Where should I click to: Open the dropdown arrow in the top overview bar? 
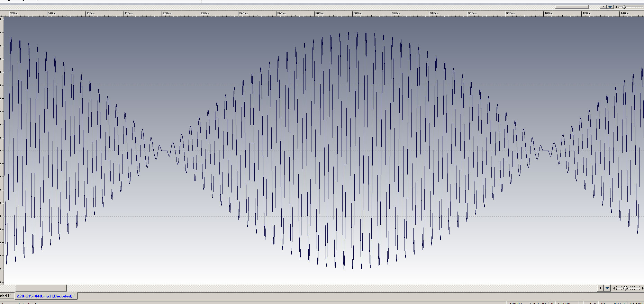click(x=610, y=7)
